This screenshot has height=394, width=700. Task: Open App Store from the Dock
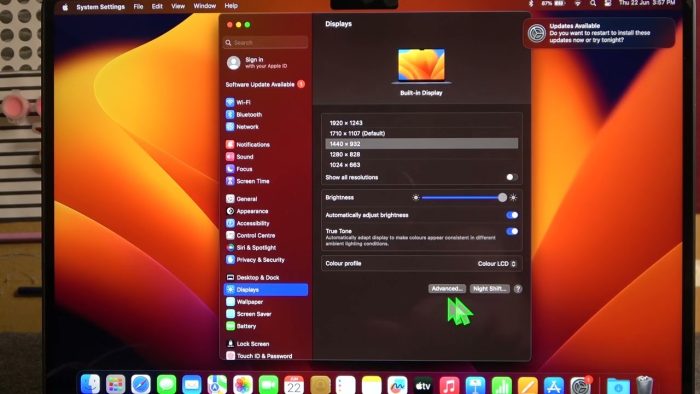(554, 386)
